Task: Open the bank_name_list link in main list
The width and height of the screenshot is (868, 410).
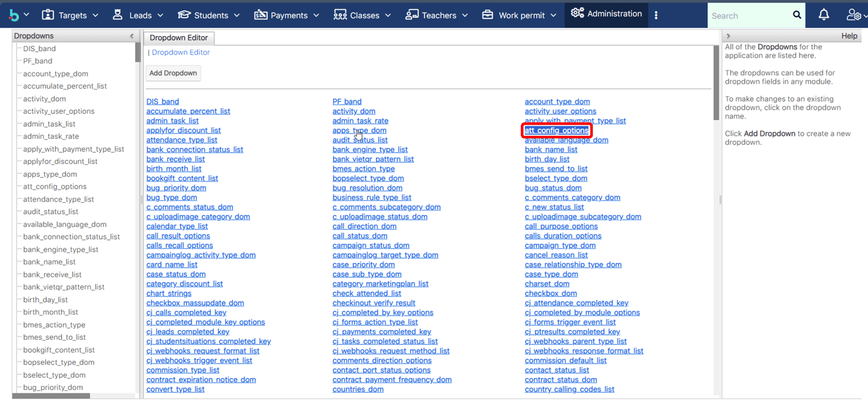Action: click(x=551, y=150)
